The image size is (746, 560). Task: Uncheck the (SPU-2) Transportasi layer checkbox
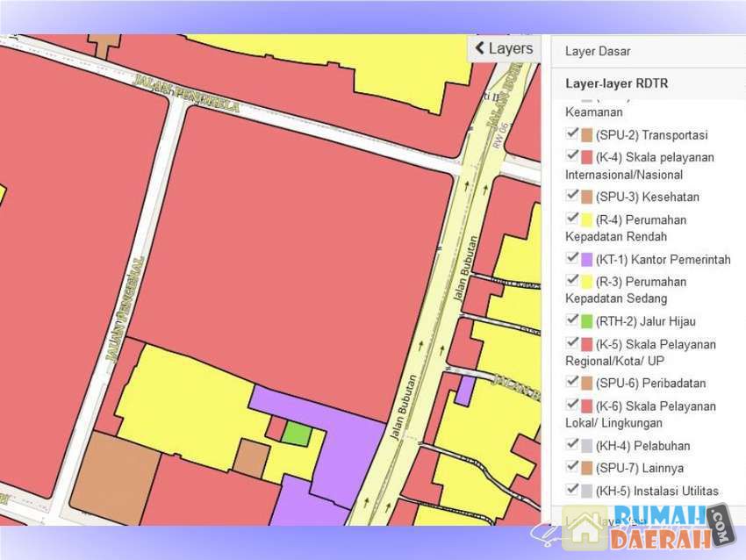(x=572, y=134)
